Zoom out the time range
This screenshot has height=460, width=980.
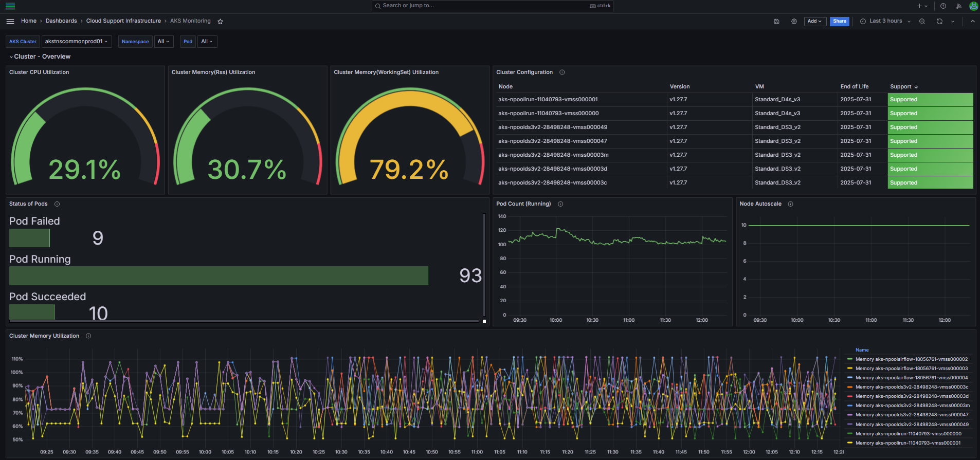click(922, 21)
